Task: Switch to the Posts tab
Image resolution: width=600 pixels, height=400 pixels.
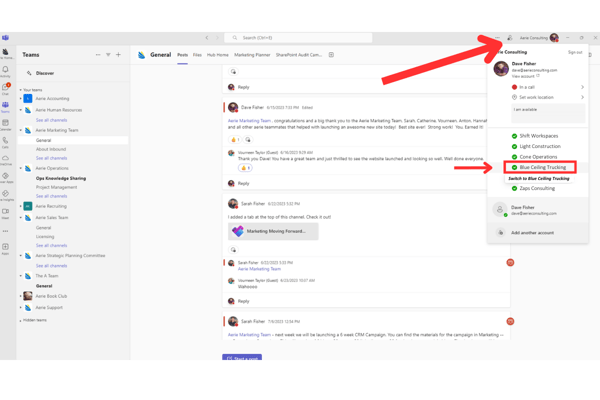Action: click(183, 55)
